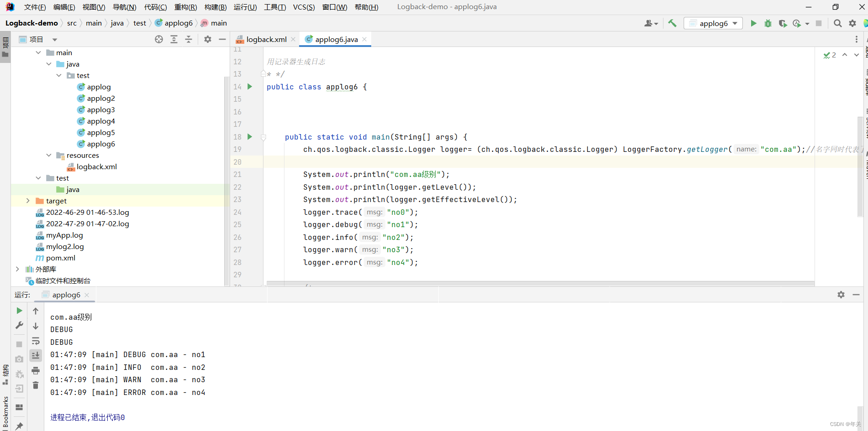Open run configuration wrench icon

[19, 325]
